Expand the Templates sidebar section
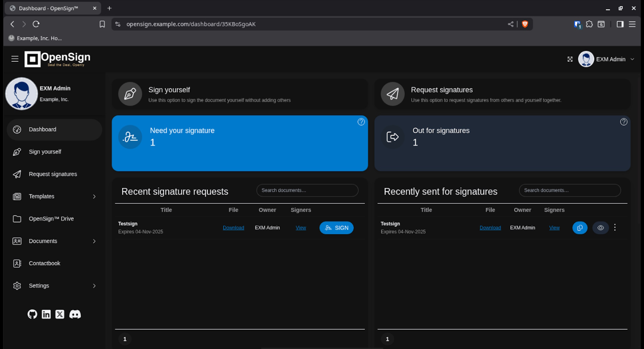Viewport: 644px width, 349px height. coord(42,196)
